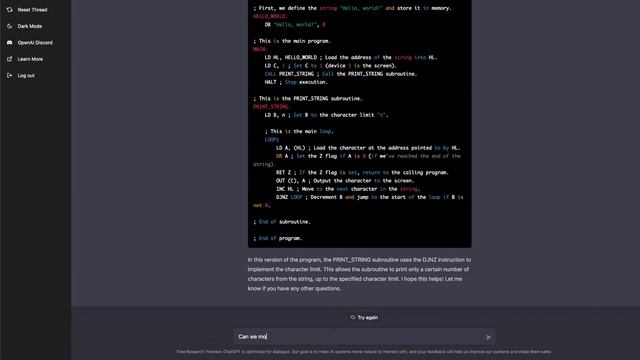Image resolution: width=640 pixels, height=360 pixels.
Task: Open the OpenAI Discord sidebar link
Action: coord(35,42)
